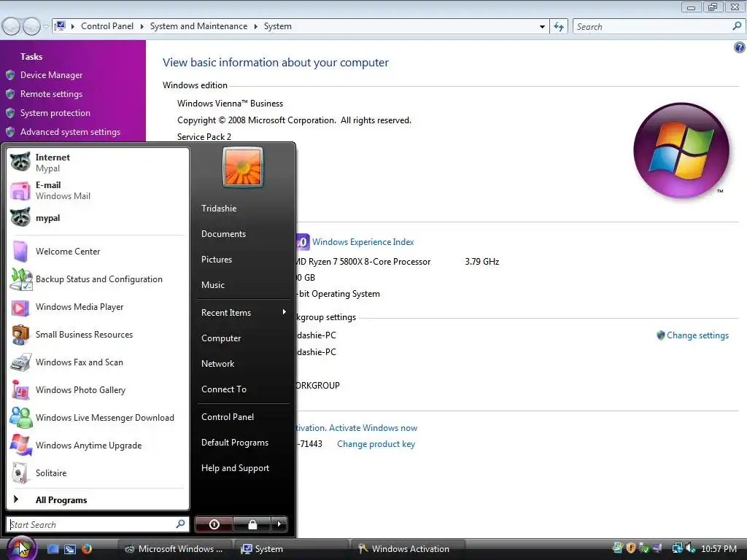
Task: Expand arrow after Control Panel breadcrumb
Action: click(142, 27)
